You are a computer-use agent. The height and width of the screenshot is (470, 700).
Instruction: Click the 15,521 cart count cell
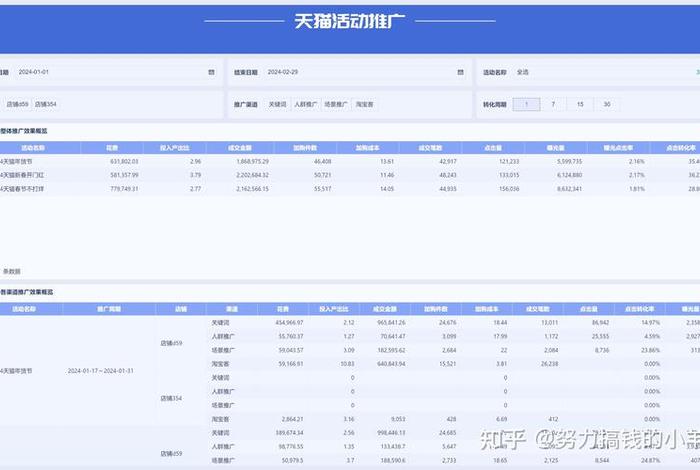(447, 364)
